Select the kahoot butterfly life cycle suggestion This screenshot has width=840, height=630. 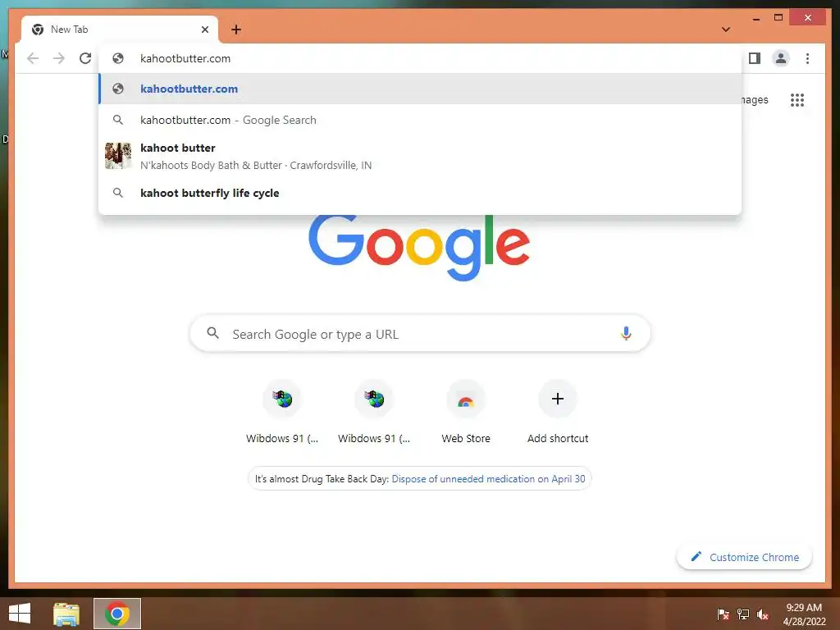(421, 193)
